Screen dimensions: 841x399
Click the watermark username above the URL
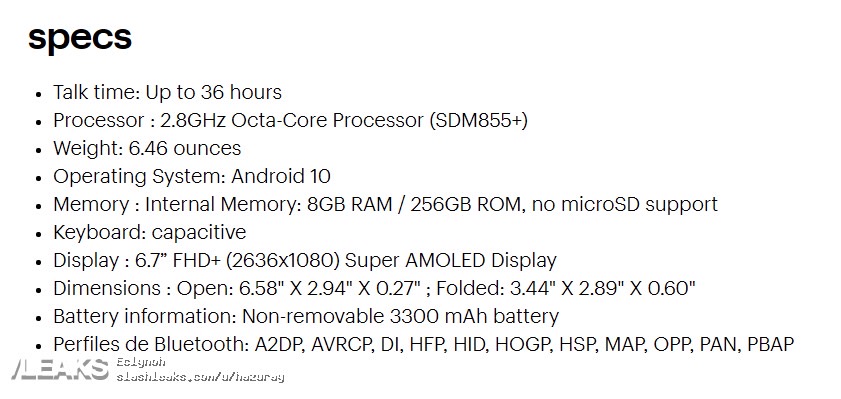pos(141,362)
